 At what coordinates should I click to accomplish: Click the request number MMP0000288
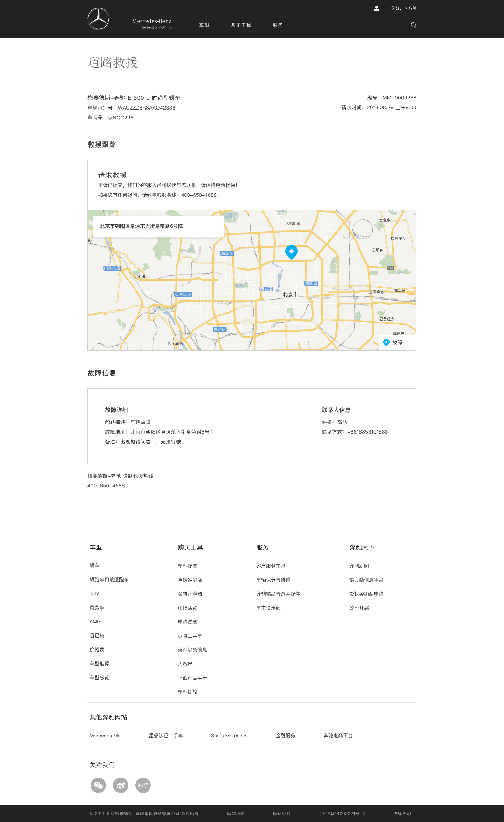coord(399,98)
